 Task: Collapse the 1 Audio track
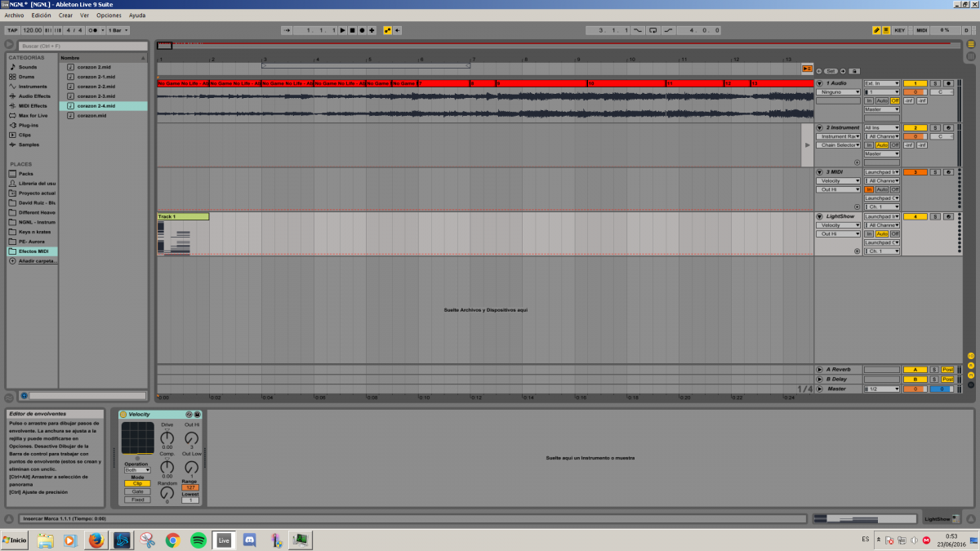tap(820, 83)
